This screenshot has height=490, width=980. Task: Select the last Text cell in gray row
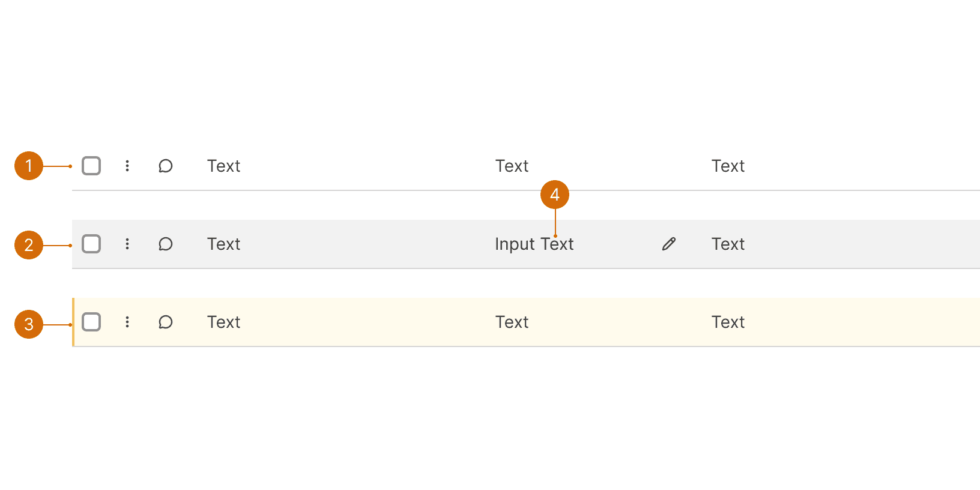click(728, 244)
